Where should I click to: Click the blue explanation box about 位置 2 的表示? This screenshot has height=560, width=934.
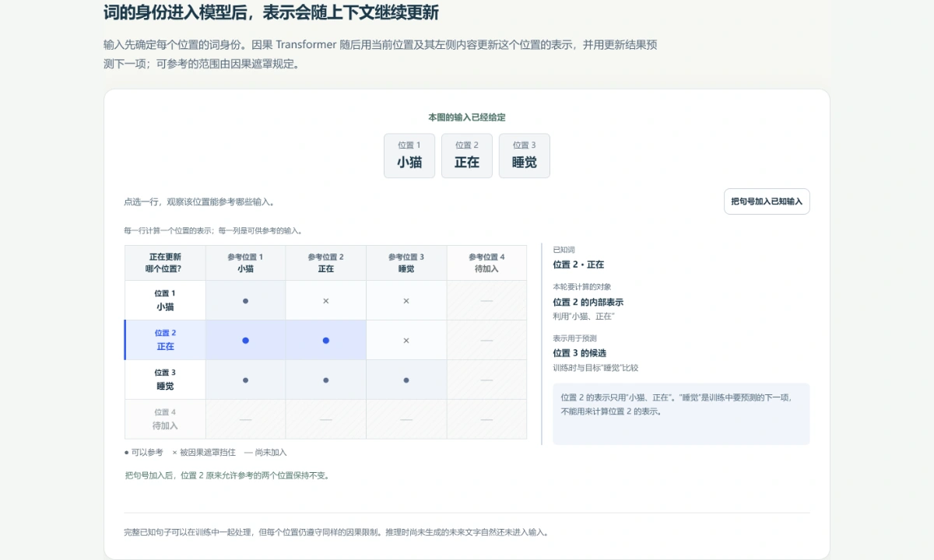[681, 414]
